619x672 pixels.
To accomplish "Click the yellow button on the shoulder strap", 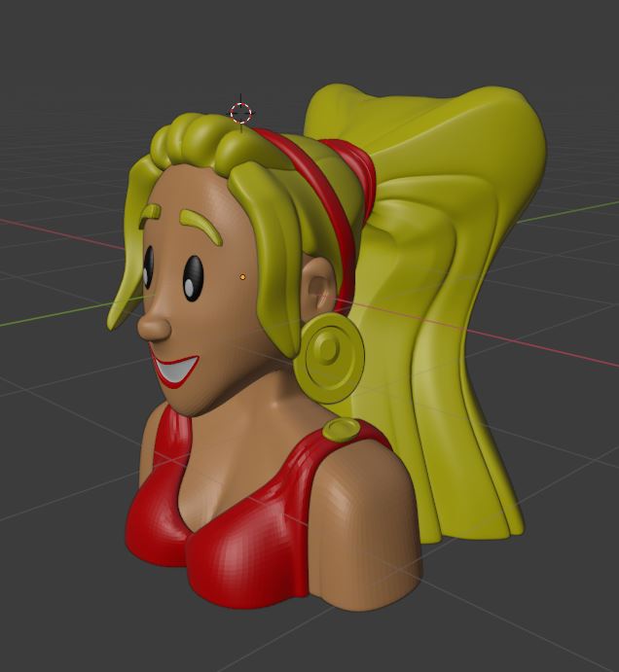I will [341, 429].
